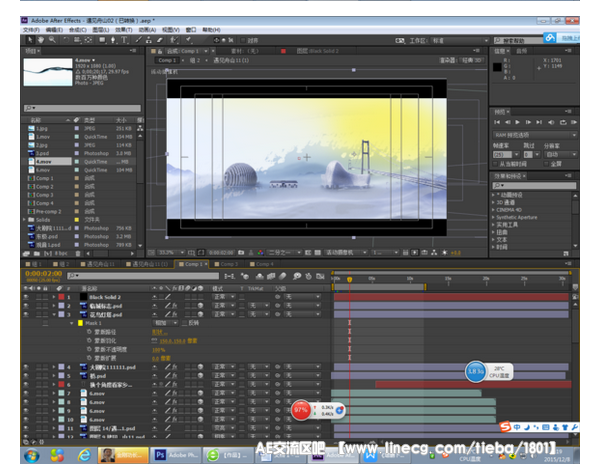Open the File menu
Image resolution: width=591 pixels, height=465 pixels.
point(31,30)
